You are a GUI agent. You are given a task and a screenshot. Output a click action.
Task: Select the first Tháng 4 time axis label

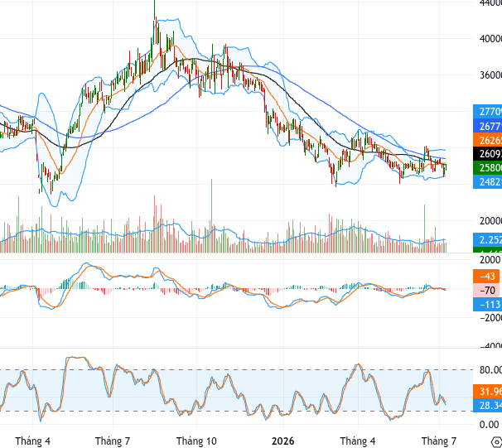pyautogui.click(x=32, y=441)
